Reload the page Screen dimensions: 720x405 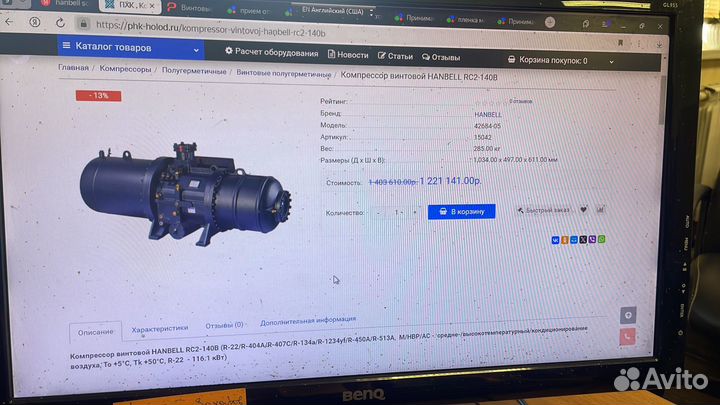point(60,22)
